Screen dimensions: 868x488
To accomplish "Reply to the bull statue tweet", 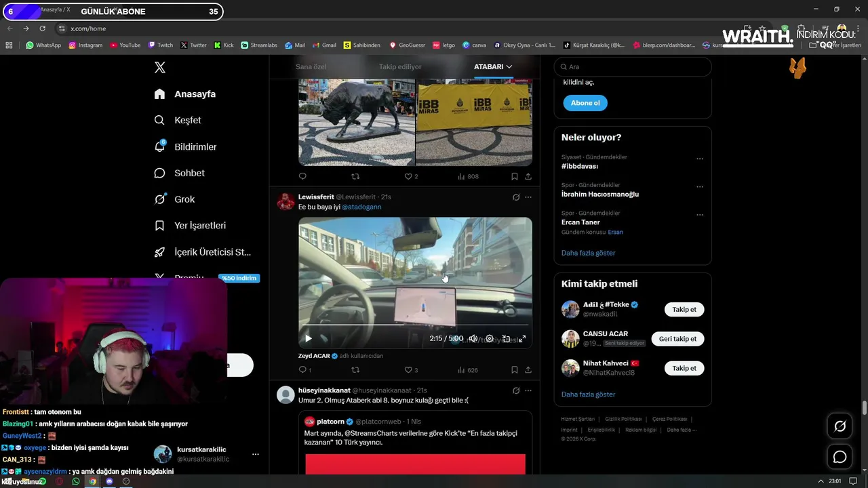I will 302,176.
